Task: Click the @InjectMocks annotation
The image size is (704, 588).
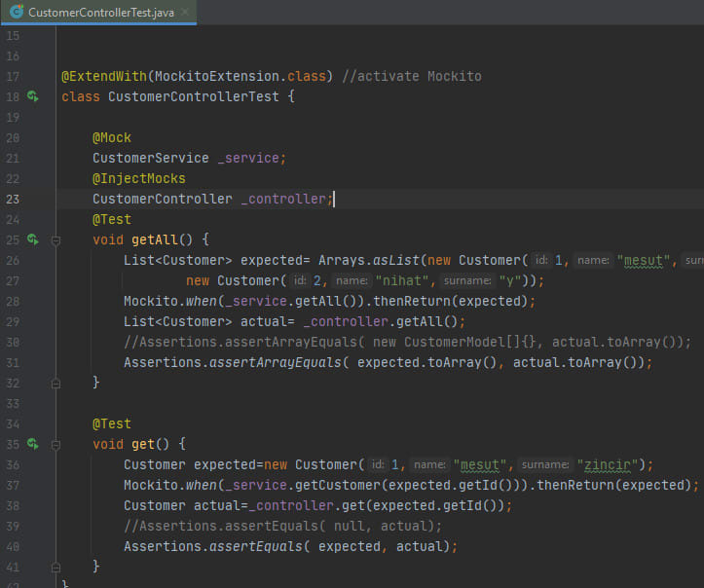Action: click(x=138, y=178)
